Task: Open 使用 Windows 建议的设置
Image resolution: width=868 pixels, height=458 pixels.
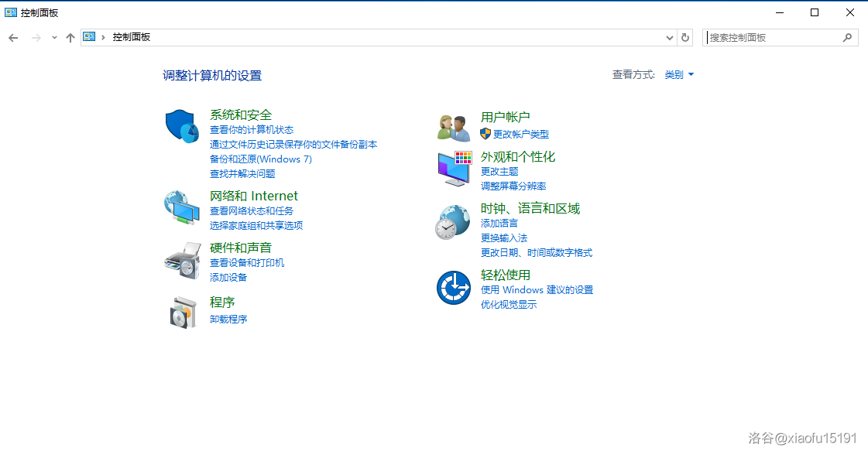Action: coord(537,290)
